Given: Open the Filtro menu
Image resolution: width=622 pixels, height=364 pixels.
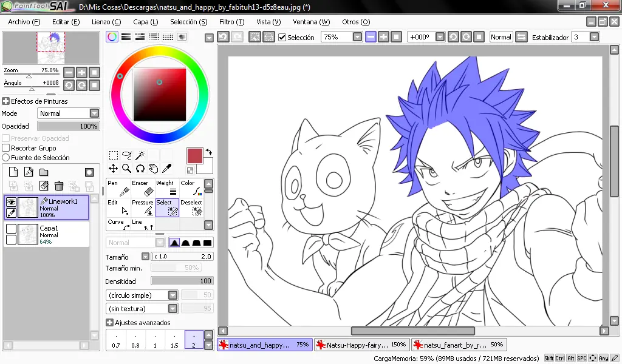Looking at the screenshot, I should [x=231, y=22].
